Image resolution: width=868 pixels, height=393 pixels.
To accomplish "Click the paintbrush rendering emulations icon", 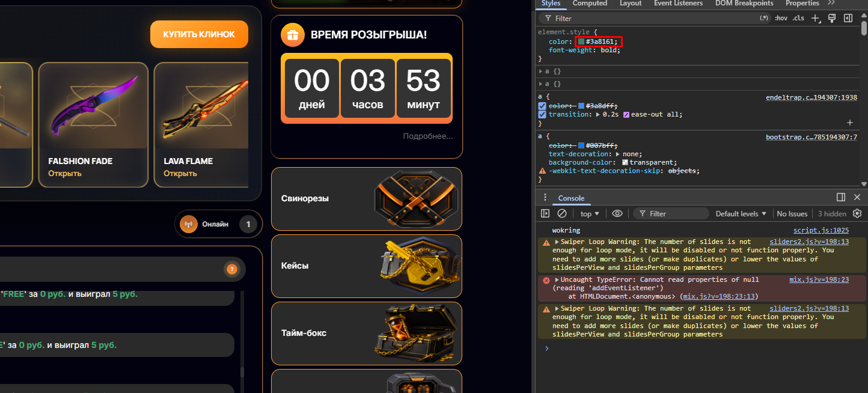I will tap(833, 18).
